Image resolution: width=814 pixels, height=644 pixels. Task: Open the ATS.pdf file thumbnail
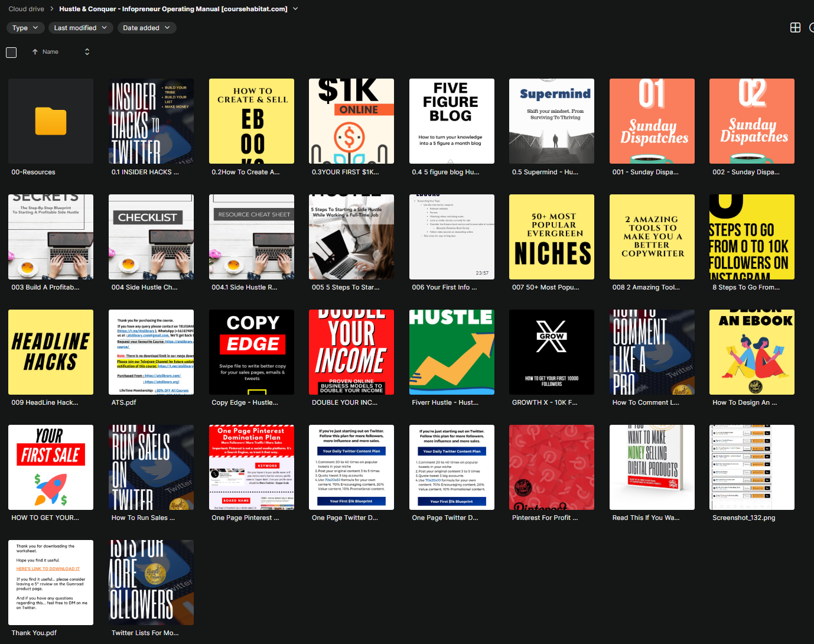pos(151,352)
